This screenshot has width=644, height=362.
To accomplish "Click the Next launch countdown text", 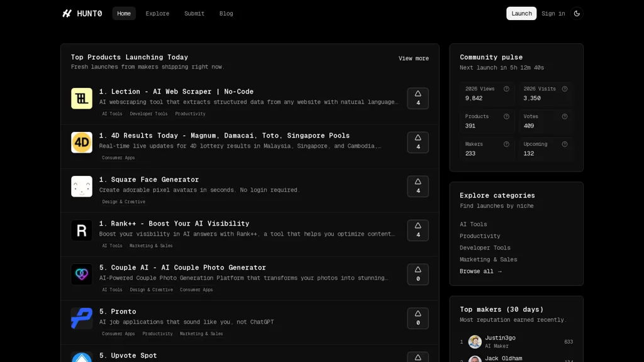I will pos(501,68).
